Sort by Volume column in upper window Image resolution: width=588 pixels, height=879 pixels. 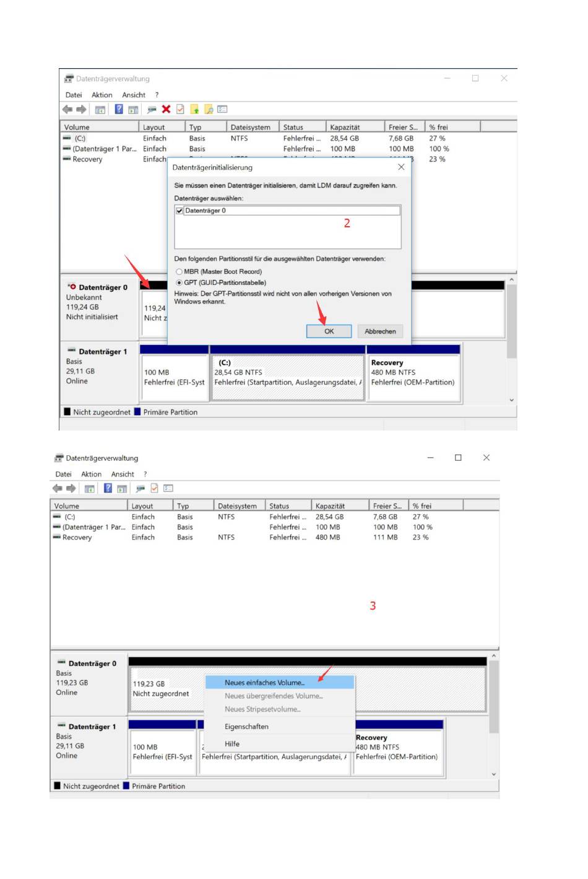[x=100, y=127]
